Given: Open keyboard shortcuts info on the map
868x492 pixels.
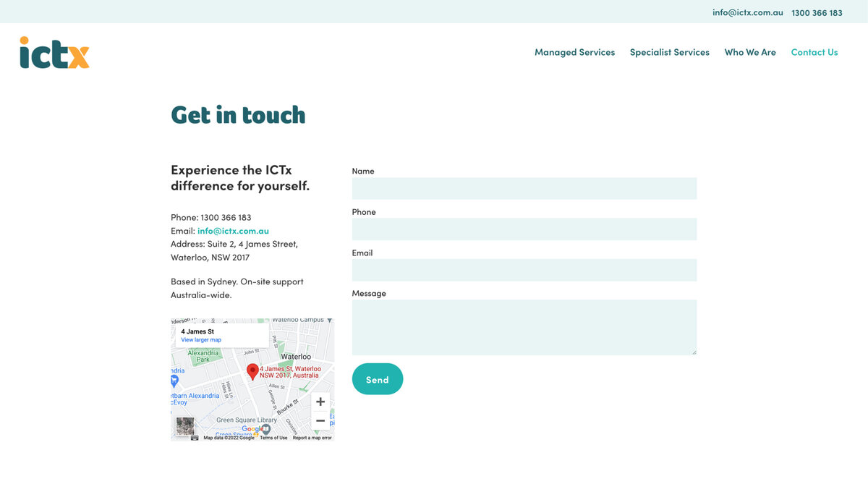Looking at the screenshot, I should tap(194, 437).
